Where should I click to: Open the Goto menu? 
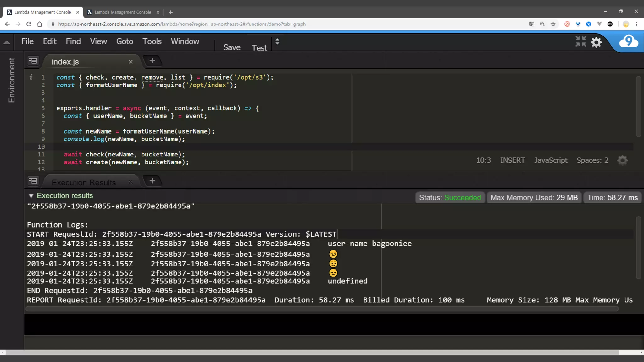pos(125,41)
